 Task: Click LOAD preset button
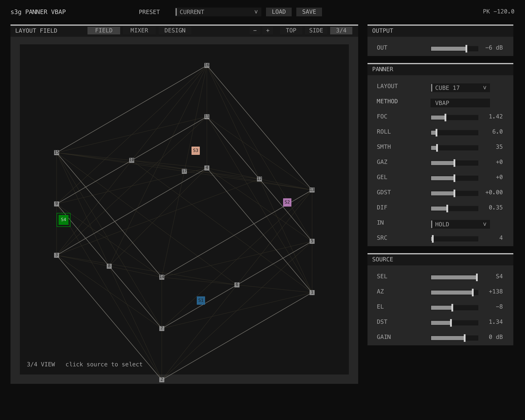click(279, 12)
